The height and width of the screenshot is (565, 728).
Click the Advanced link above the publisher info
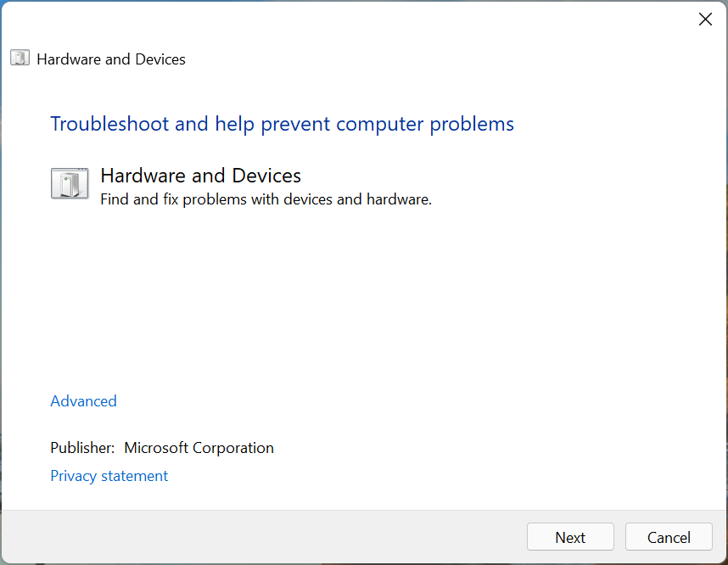click(83, 400)
